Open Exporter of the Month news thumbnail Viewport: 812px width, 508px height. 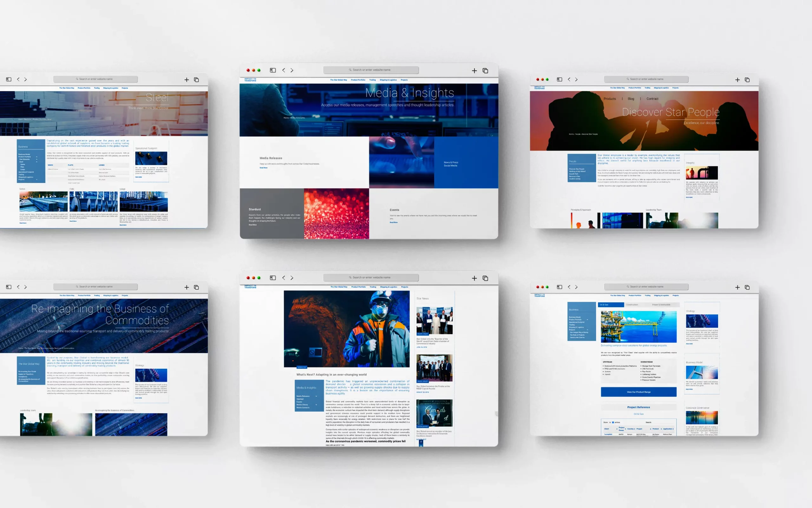[435, 321]
